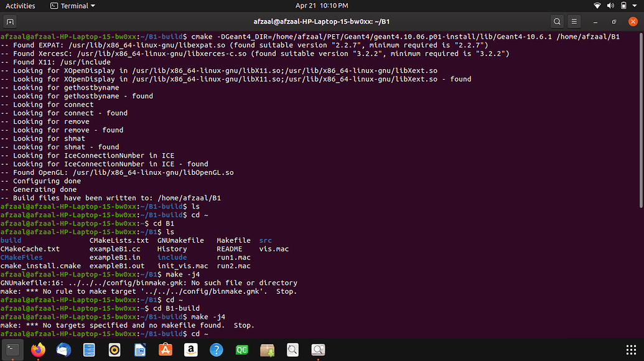Open the terminal hamburger menu
The width and height of the screenshot is (644, 361).
pyautogui.click(x=576, y=22)
